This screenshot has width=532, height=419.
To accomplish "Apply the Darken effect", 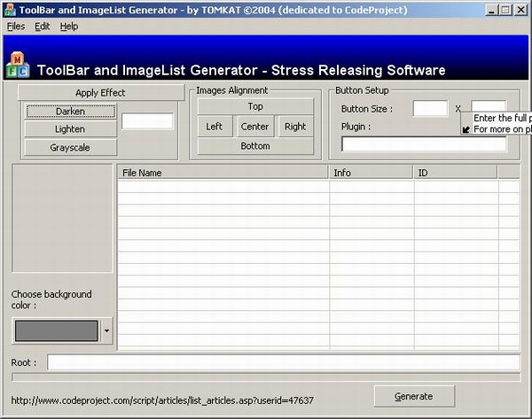I will (71, 112).
